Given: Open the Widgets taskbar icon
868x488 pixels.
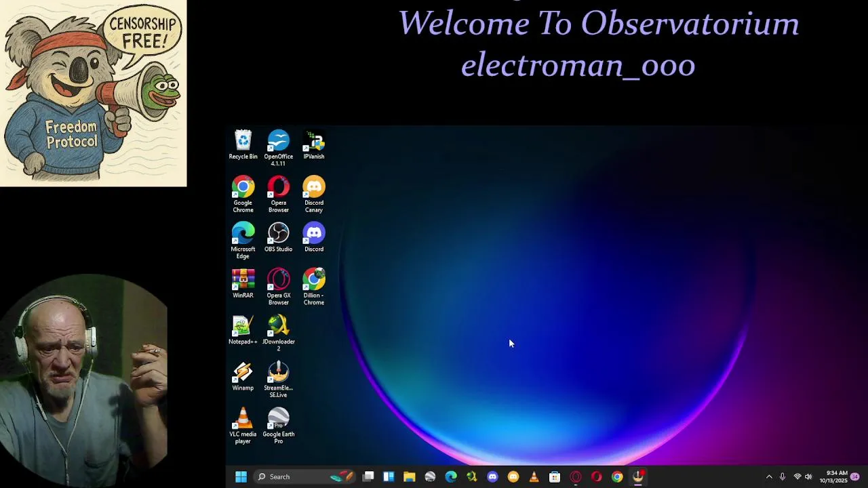Looking at the screenshot, I should (389, 476).
